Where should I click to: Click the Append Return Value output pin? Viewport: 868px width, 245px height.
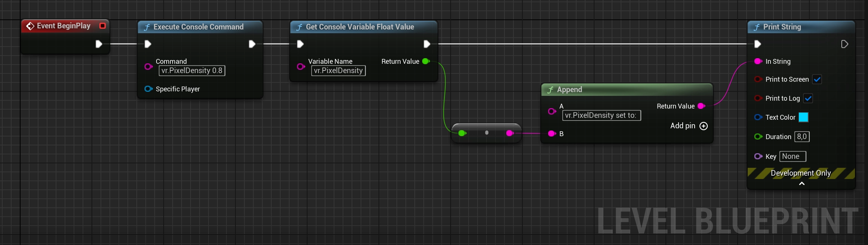tap(702, 106)
